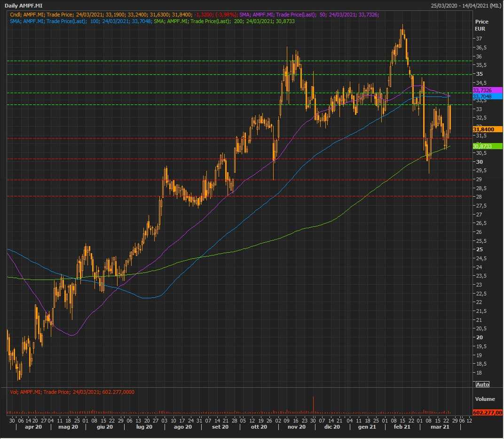This screenshot has height=439, width=504.
Task: Click the nov 20 month on the timeline
Action: tap(296, 427)
